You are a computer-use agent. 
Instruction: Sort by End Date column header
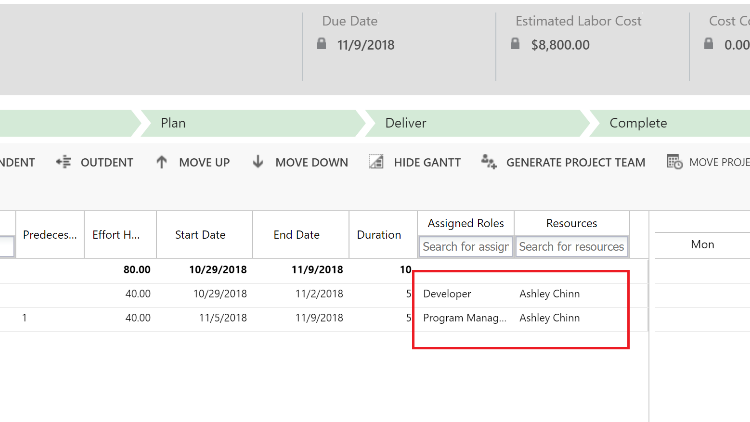click(x=296, y=235)
